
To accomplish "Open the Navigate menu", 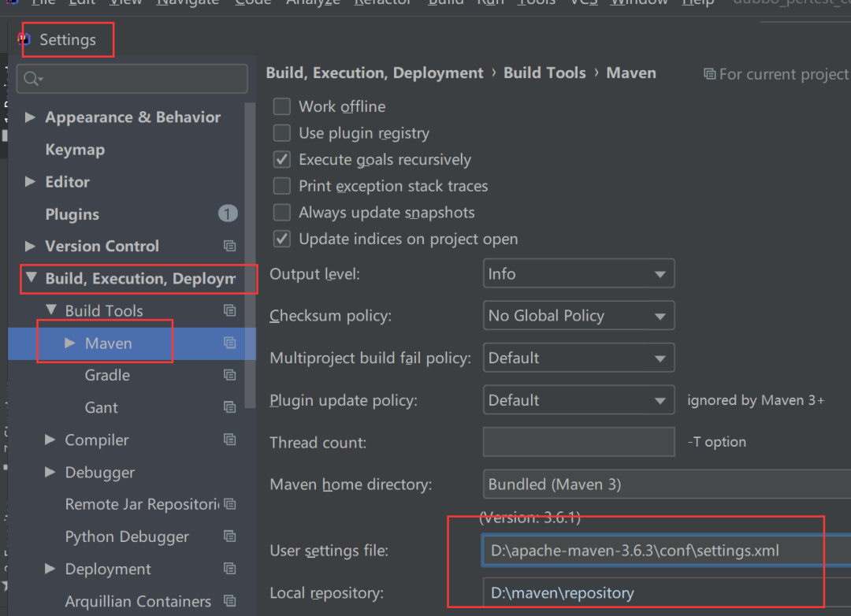I will tap(188, 2).
